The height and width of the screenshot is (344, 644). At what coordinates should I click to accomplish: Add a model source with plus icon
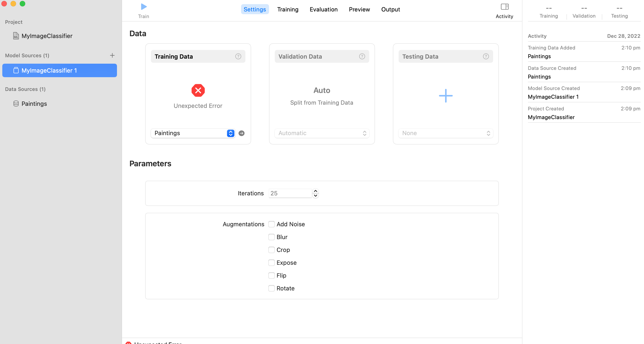[x=112, y=55]
